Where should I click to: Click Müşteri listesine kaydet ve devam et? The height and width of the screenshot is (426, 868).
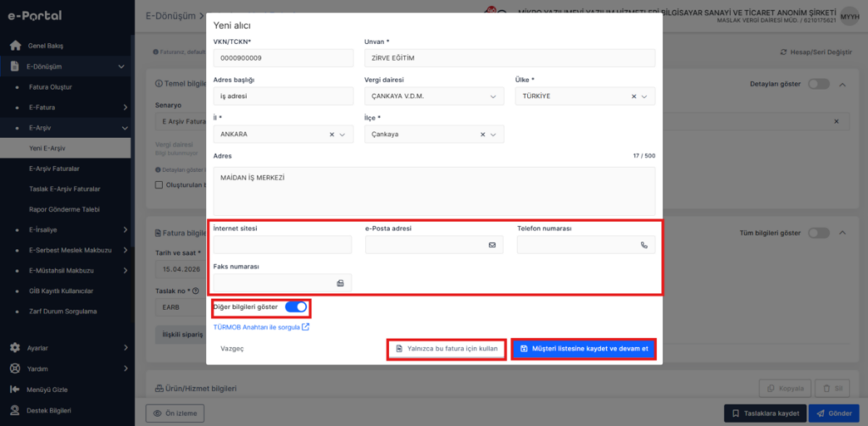click(x=584, y=349)
